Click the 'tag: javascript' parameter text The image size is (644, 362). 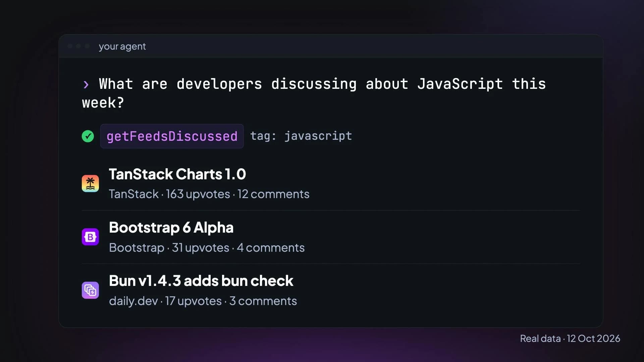pos(301,136)
